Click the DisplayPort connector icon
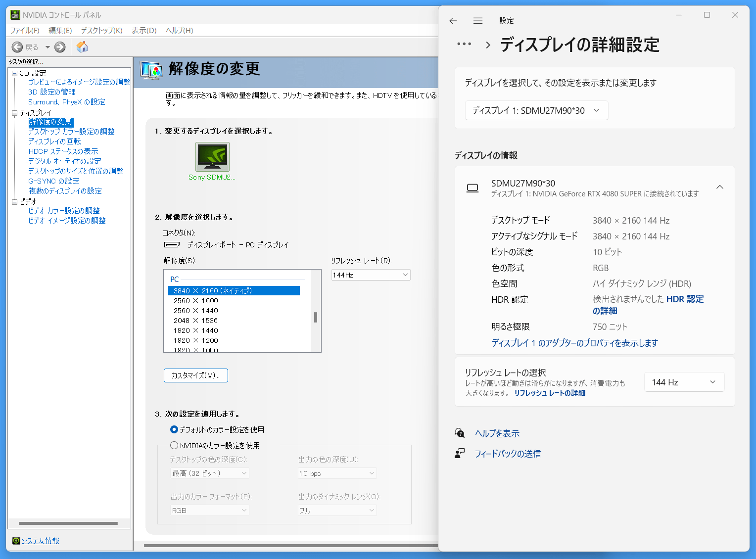Screen dimensions: 756x559 click(172, 244)
